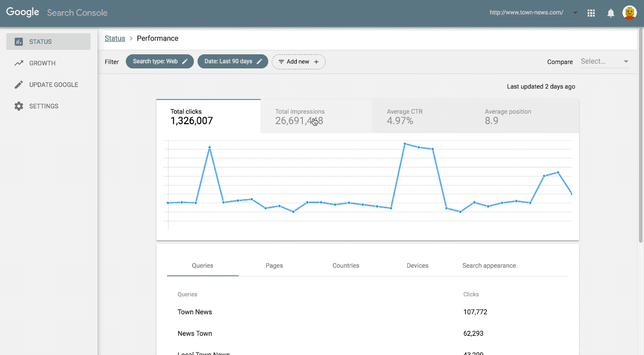The width and height of the screenshot is (644, 355).
Task: Click the Settings gear icon
Action: (19, 106)
